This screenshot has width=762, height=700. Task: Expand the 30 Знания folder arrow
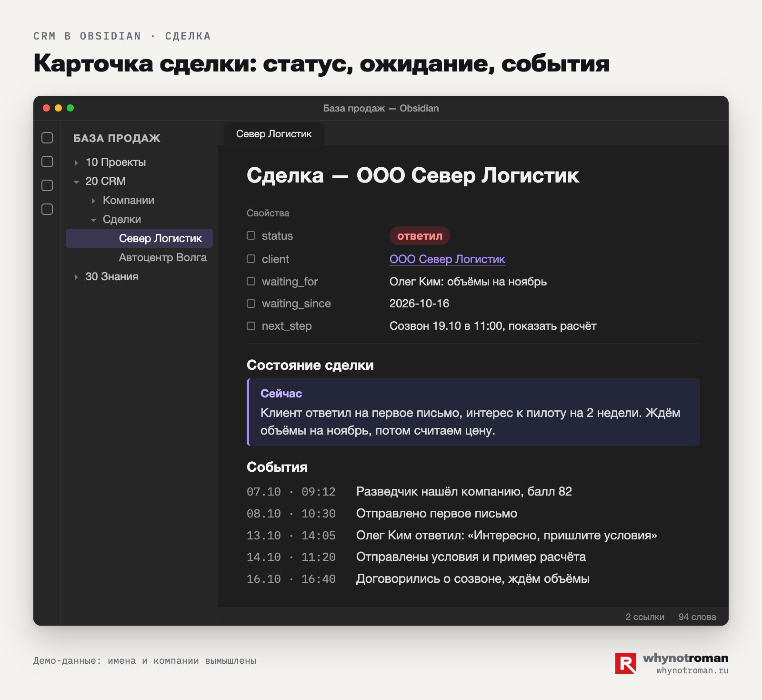coord(76,277)
